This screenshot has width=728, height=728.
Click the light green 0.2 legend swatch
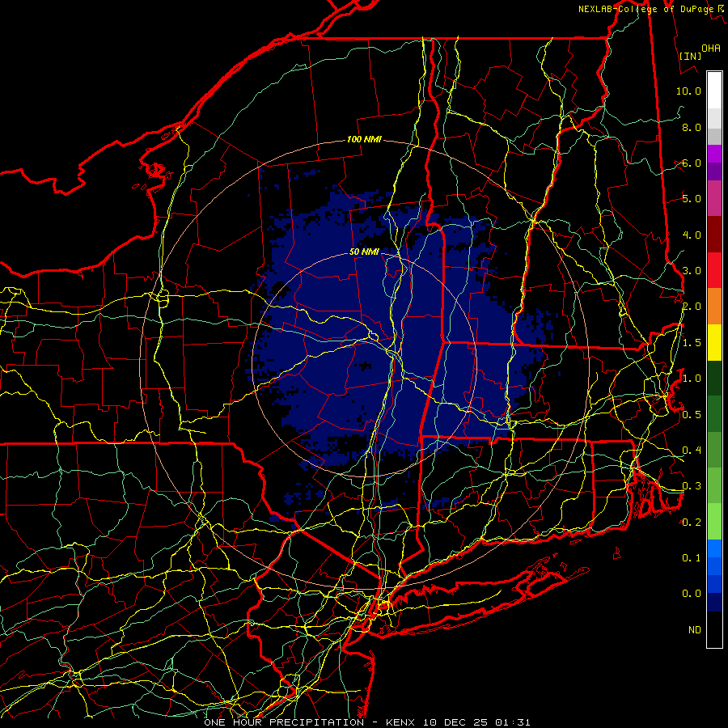click(x=714, y=522)
